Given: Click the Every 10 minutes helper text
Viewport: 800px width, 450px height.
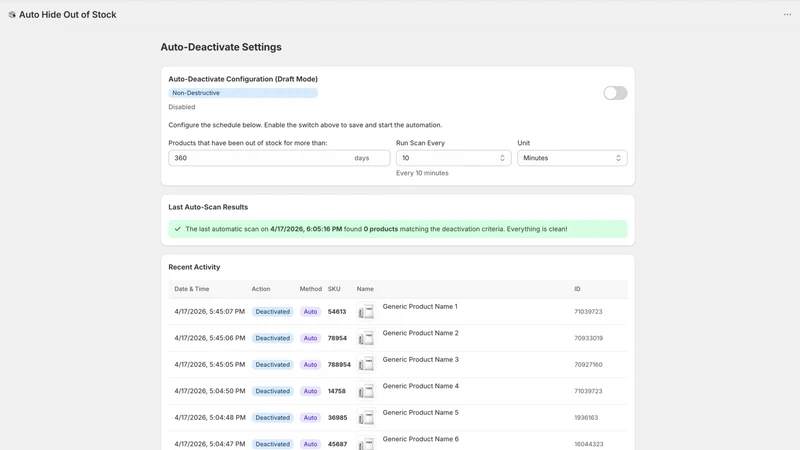Looking at the screenshot, I should pyautogui.click(x=422, y=173).
